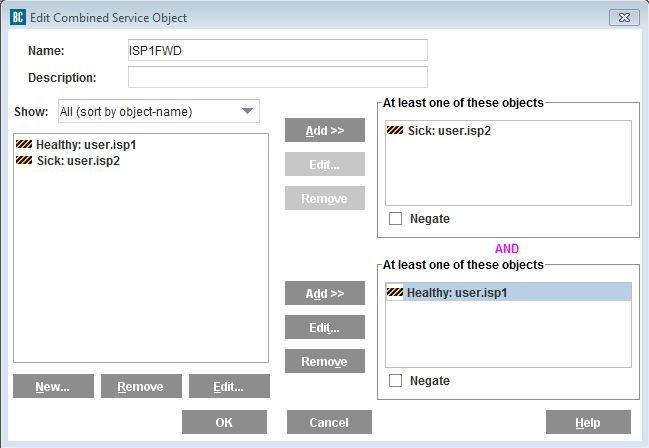Click Remove button below the left object list

point(141,387)
